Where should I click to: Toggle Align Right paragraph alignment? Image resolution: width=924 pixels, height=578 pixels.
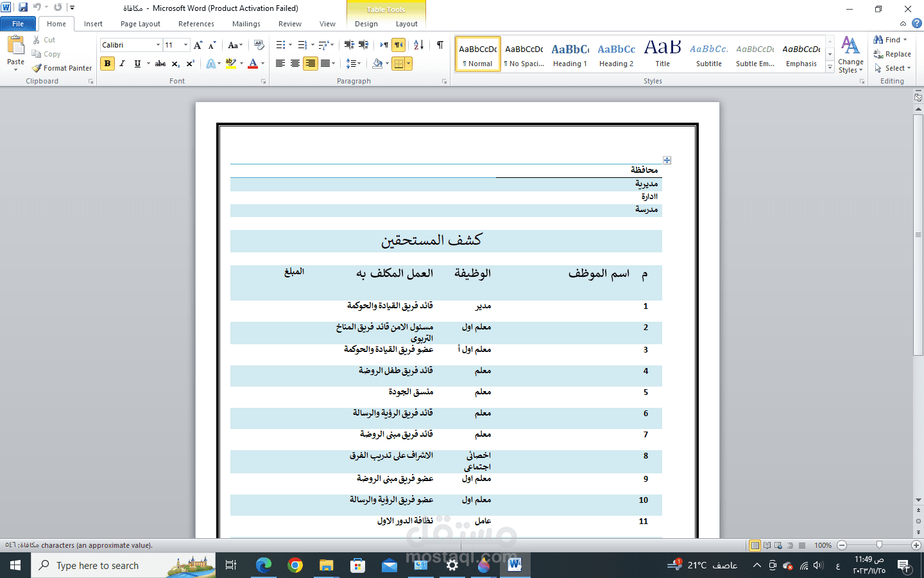coord(311,64)
